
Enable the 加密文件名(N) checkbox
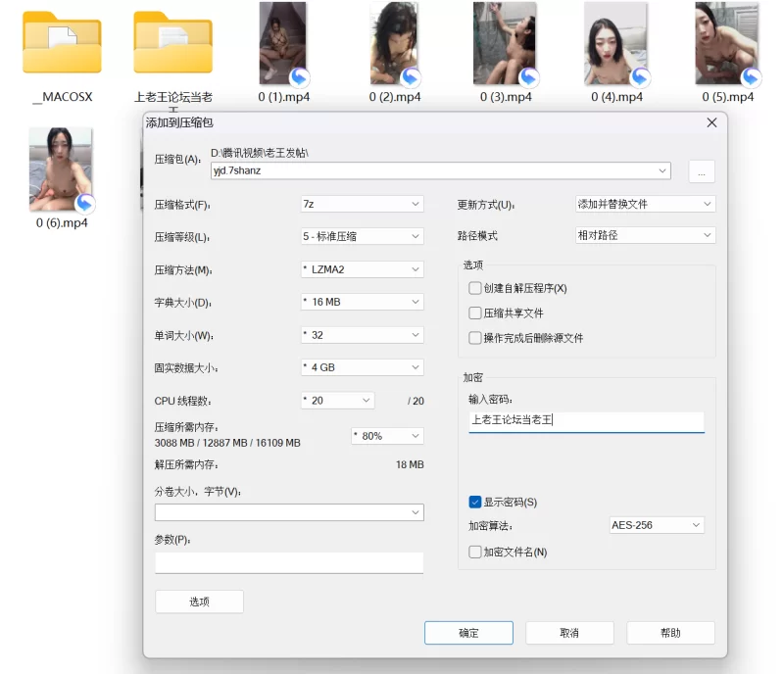[x=475, y=552]
